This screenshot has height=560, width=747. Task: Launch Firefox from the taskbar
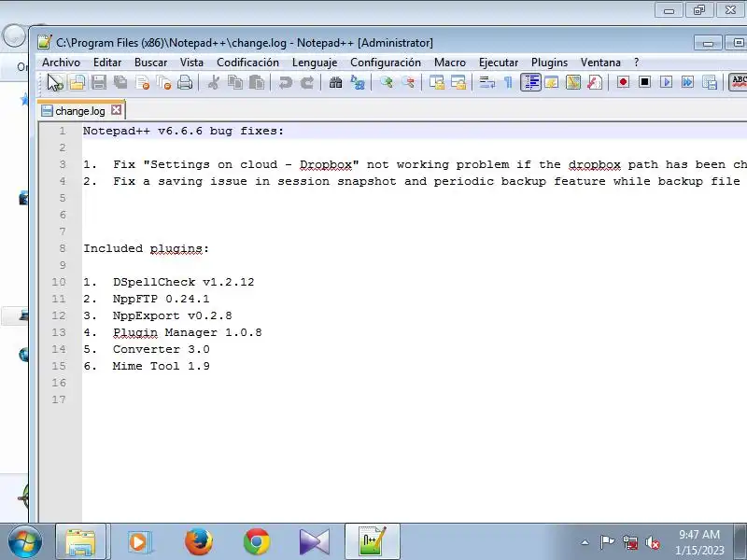[199, 542]
